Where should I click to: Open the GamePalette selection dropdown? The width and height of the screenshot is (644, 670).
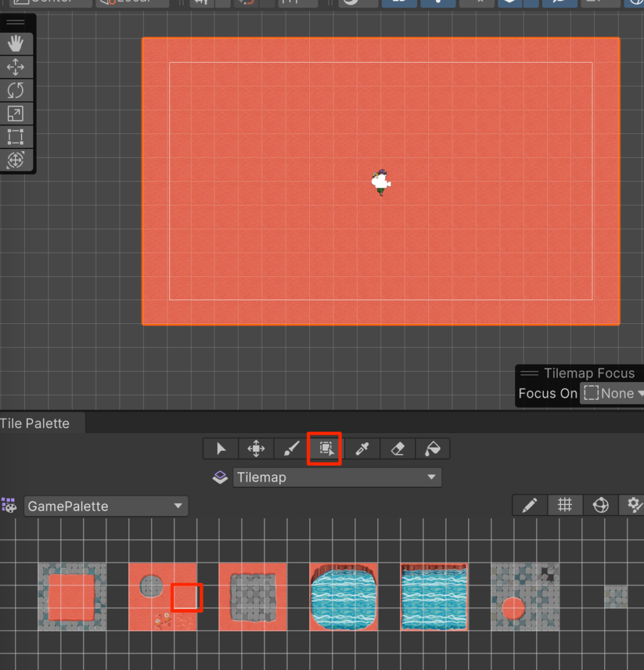105,506
